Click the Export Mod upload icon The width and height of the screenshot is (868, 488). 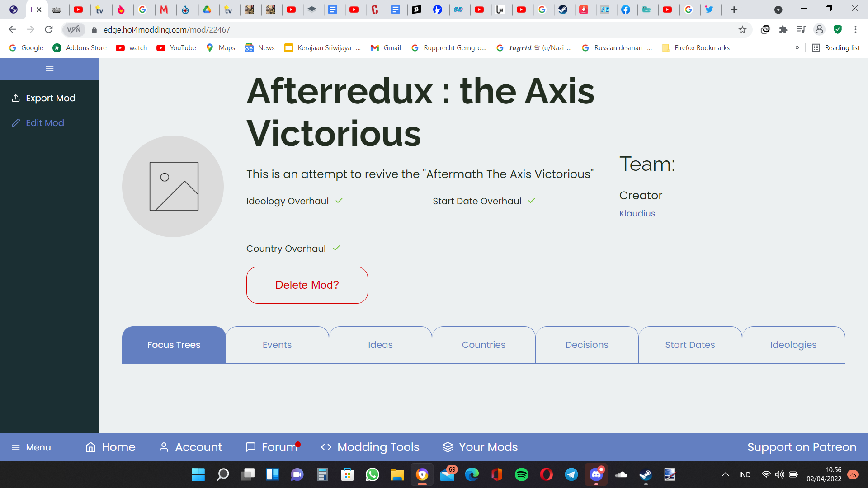click(16, 98)
